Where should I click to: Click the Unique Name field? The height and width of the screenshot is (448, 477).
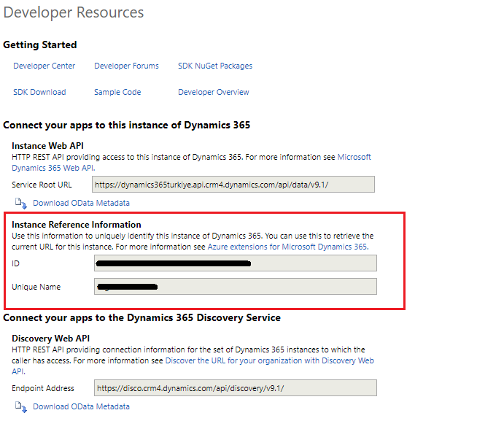[x=236, y=287]
